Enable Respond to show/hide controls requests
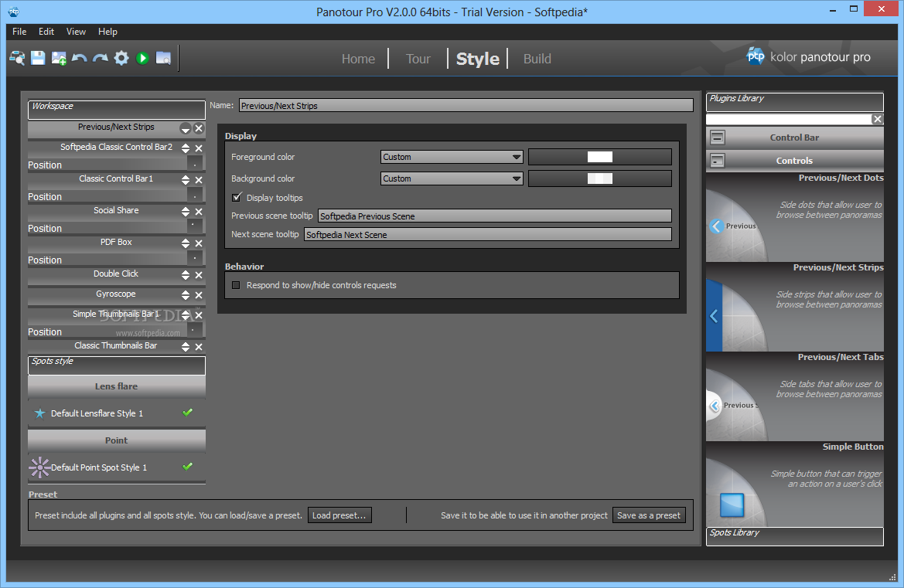This screenshot has width=904, height=588. coord(236,285)
